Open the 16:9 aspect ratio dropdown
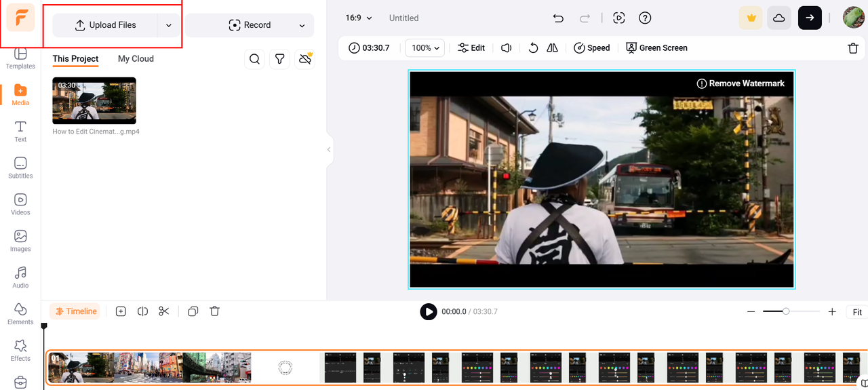The image size is (868, 390). (x=359, y=18)
